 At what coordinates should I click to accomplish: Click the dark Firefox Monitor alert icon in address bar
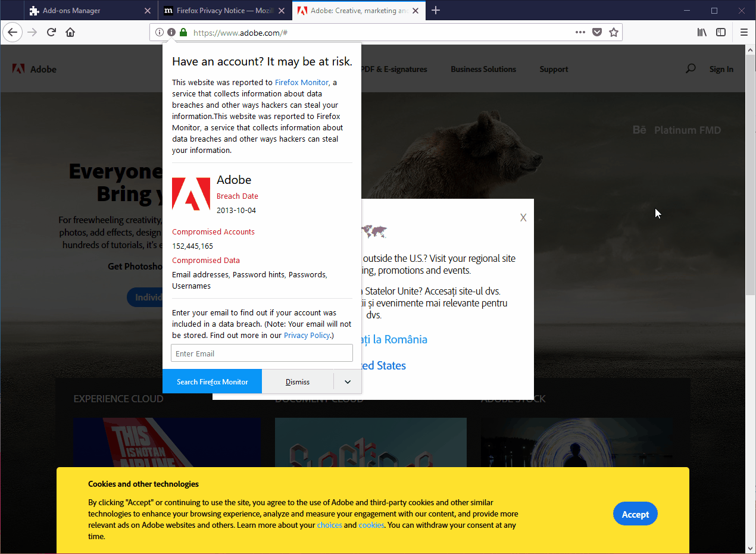point(171,33)
